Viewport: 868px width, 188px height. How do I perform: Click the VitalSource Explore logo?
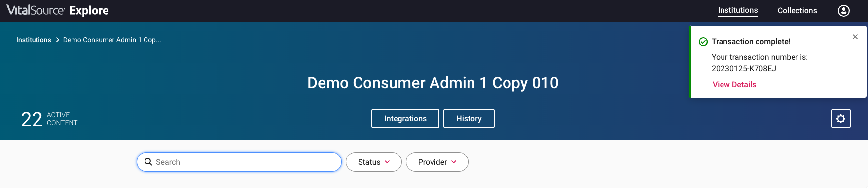click(x=58, y=10)
